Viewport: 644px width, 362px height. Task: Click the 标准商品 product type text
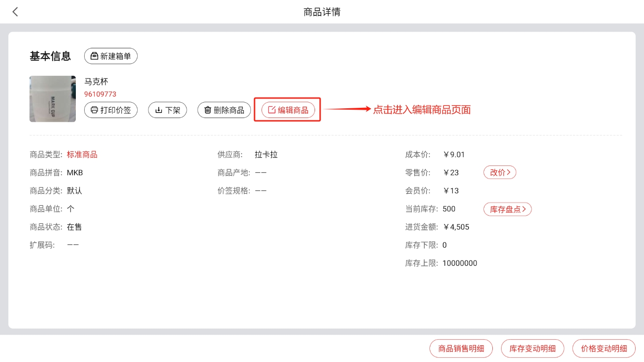(x=82, y=155)
